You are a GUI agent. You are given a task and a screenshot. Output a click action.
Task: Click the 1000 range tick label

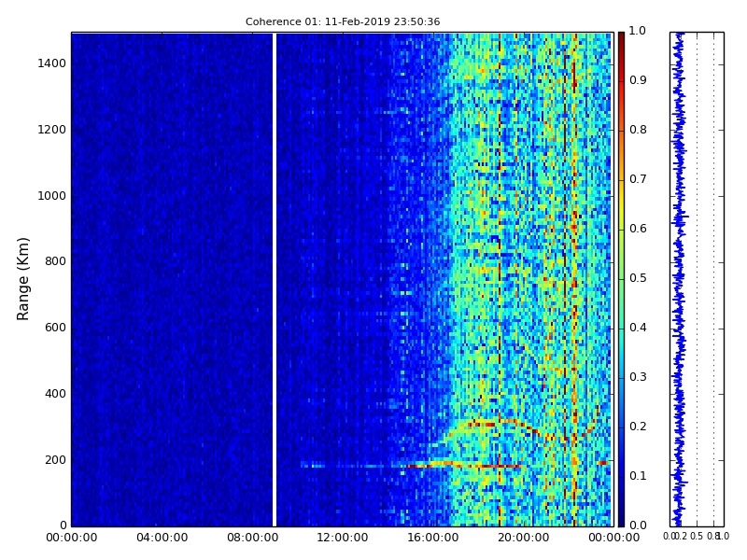click(x=52, y=196)
